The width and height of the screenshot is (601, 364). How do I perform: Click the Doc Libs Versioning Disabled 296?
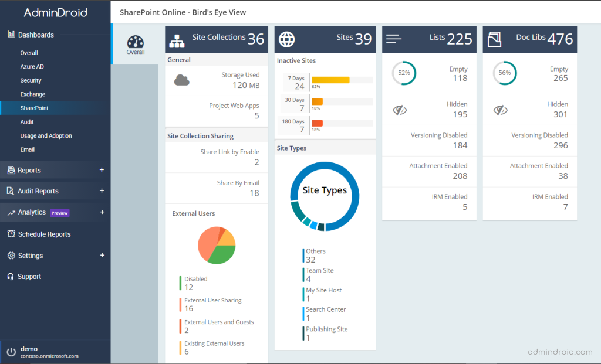pyautogui.click(x=561, y=145)
